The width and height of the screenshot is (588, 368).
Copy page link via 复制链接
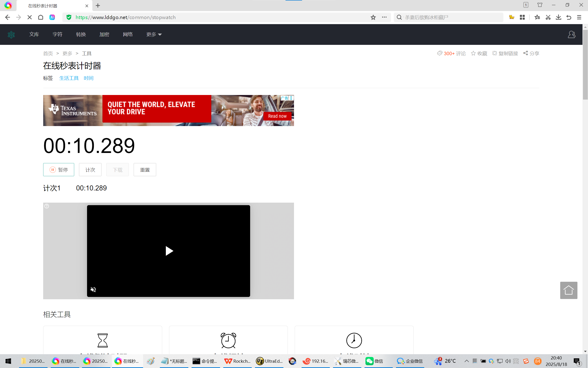point(505,53)
